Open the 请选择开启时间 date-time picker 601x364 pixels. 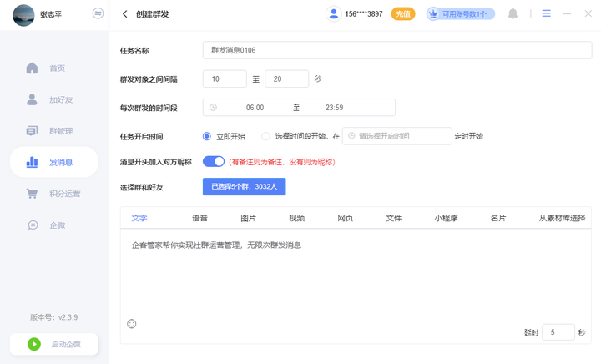(x=397, y=136)
